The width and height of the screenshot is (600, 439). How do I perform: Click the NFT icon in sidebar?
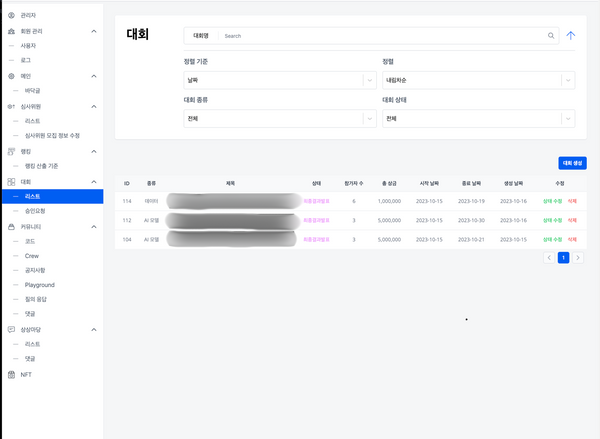(11, 374)
